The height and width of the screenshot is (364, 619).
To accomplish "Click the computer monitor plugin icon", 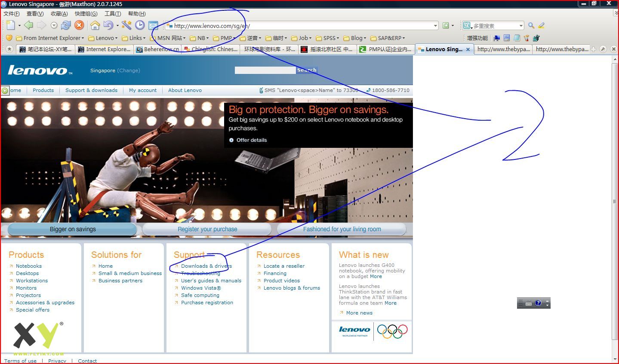I will (497, 38).
